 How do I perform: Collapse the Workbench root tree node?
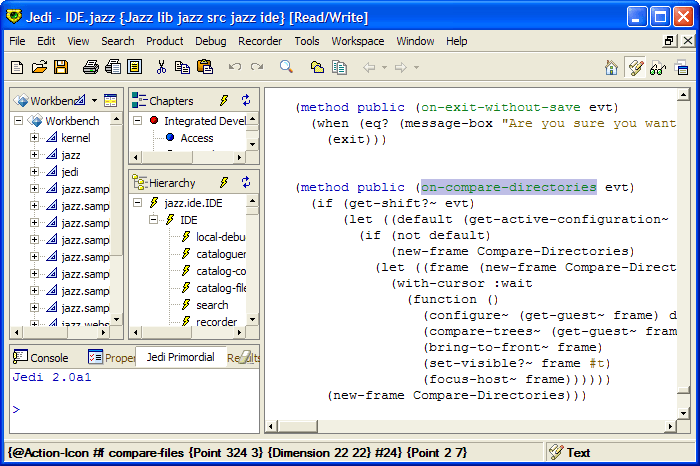(18, 121)
